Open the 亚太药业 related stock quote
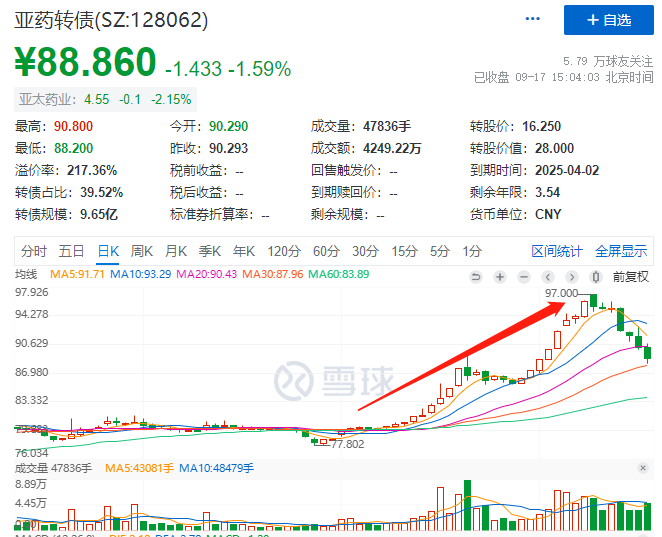Screen dimensions: 662x537 106,100
